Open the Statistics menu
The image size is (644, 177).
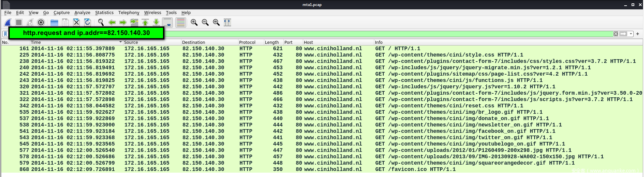click(104, 13)
